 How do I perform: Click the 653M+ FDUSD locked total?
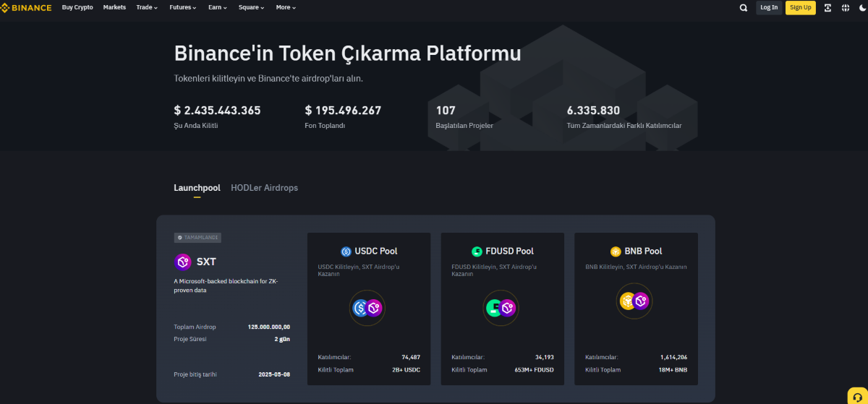[x=535, y=369]
